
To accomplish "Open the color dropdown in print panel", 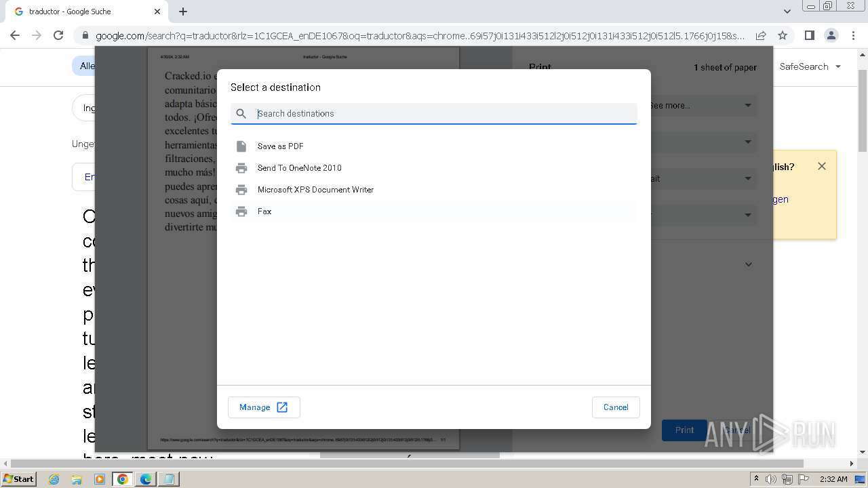I will [x=702, y=215].
